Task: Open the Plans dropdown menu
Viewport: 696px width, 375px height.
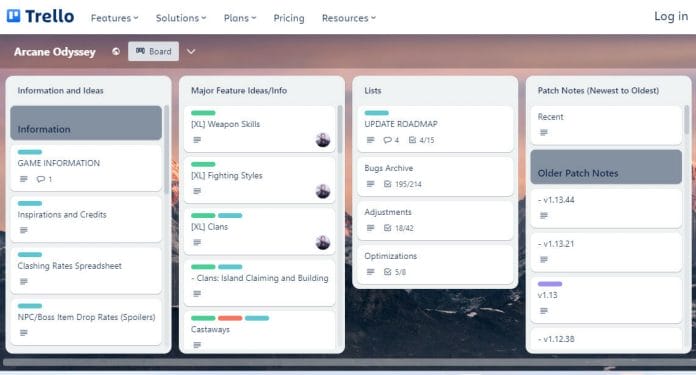Action: (x=240, y=18)
